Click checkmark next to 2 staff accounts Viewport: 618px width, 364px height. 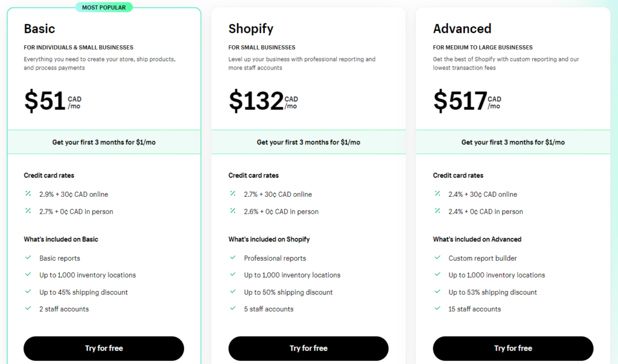coord(28,308)
